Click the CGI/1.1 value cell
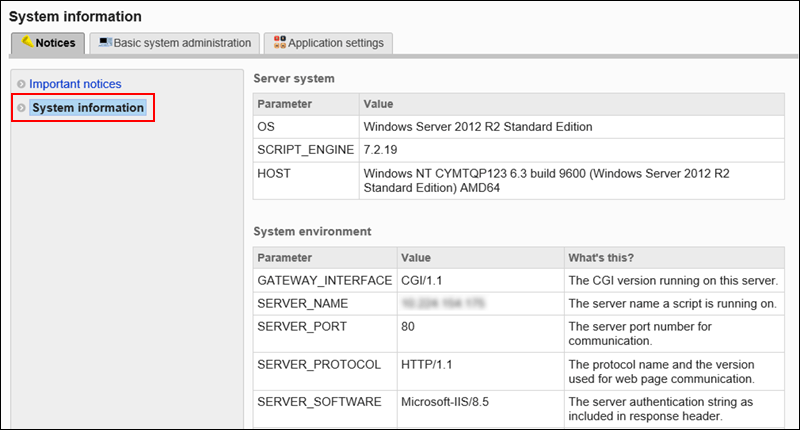 point(481,281)
